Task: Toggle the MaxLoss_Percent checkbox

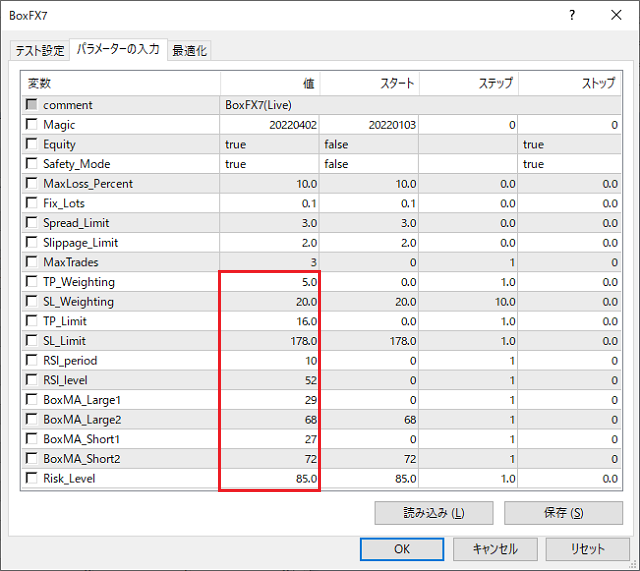Action: pyautogui.click(x=31, y=183)
